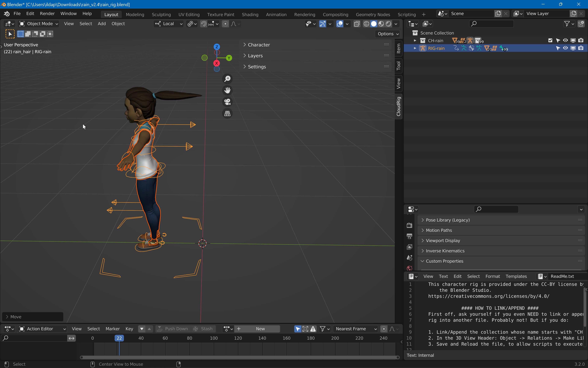Click new collection icon in outliner
Viewport: 588px width, 368px height.
[x=581, y=24]
